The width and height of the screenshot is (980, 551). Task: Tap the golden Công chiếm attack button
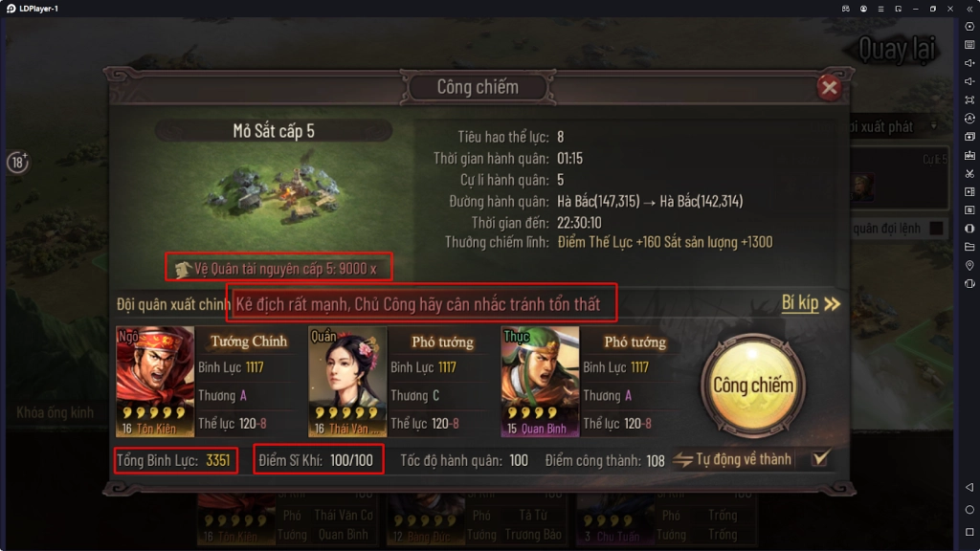(x=753, y=386)
